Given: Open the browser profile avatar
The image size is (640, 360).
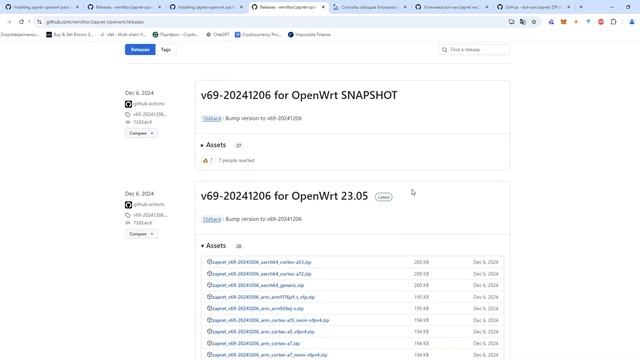Looking at the screenshot, I should click(x=632, y=22).
